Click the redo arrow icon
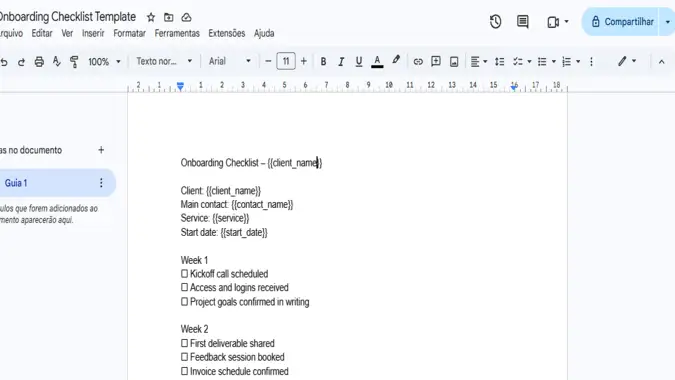 click(x=21, y=62)
